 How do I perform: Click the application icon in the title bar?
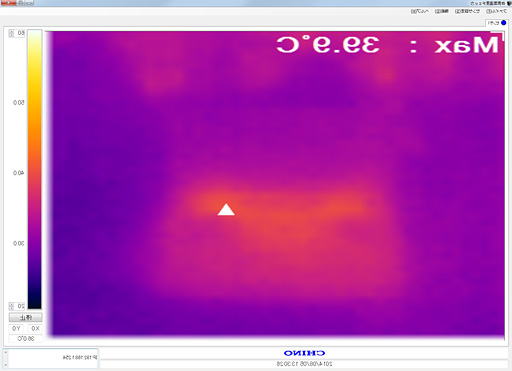coord(509,3)
